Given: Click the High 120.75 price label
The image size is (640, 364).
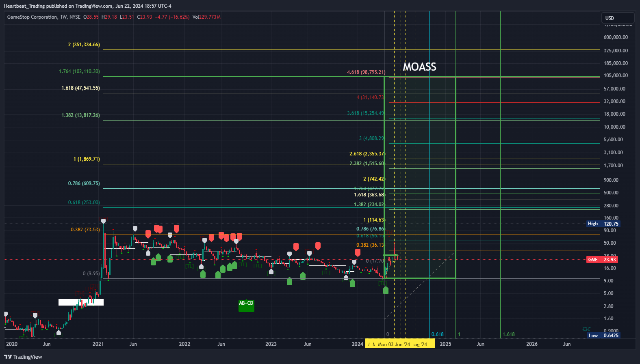Looking at the screenshot, I should pos(603,224).
